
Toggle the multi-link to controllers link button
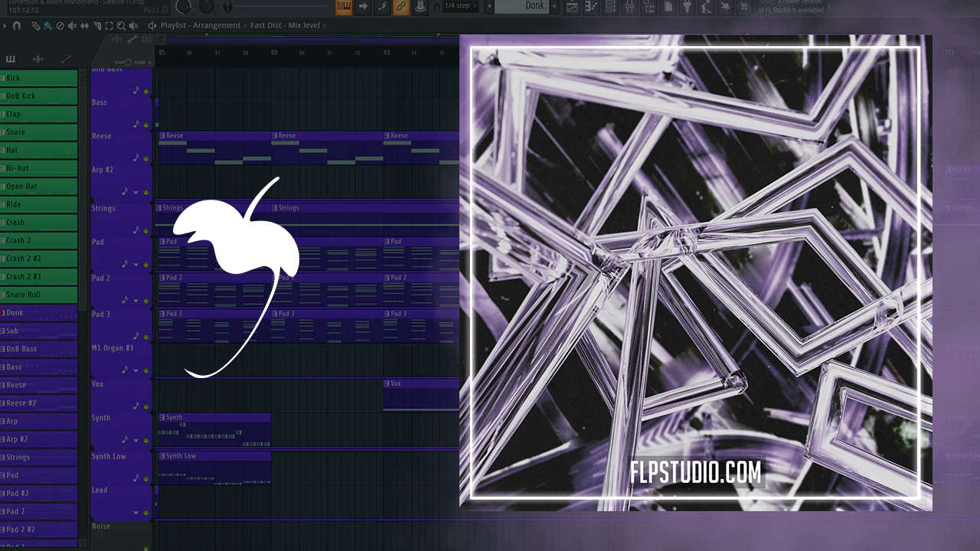pos(401,7)
